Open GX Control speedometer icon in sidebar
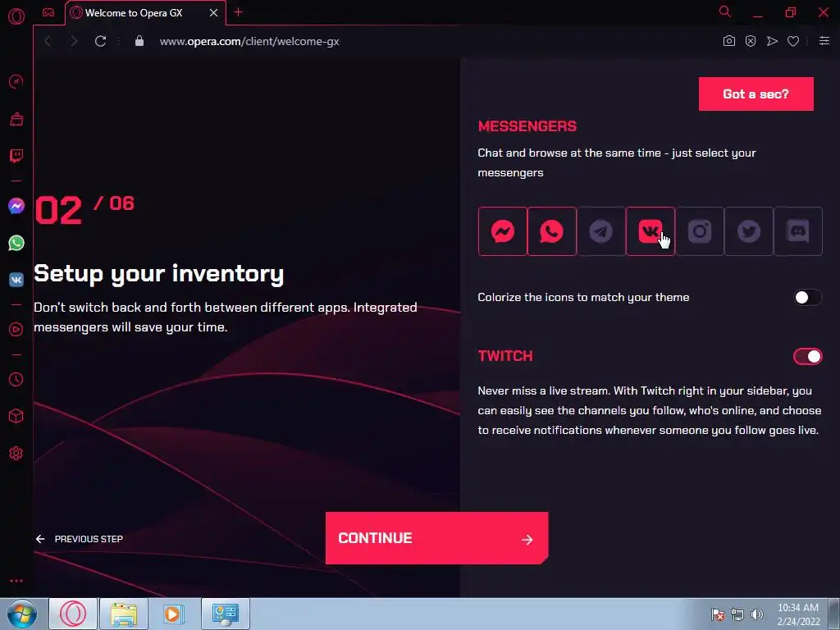This screenshot has height=630, width=840. [x=16, y=81]
